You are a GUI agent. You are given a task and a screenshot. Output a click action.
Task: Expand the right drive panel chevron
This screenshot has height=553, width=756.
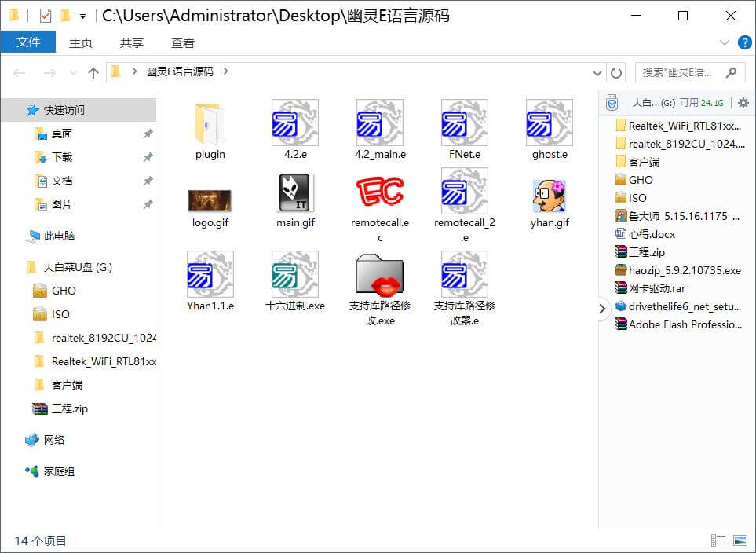[x=603, y=309]
